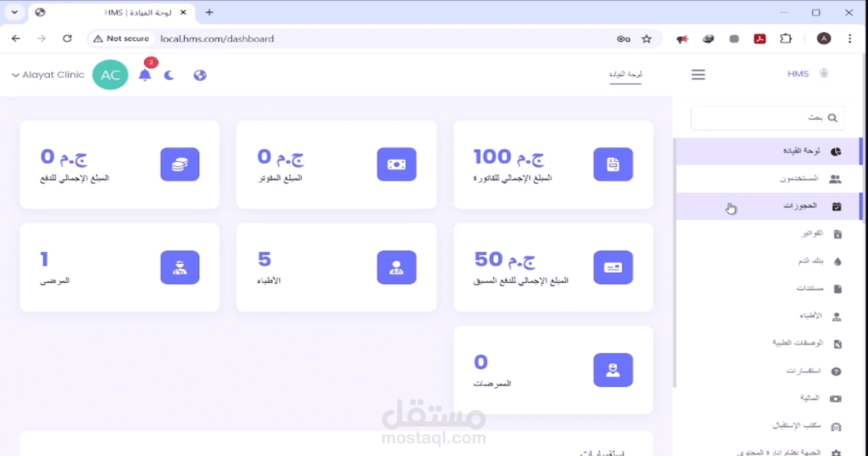Viewport: 868px width, 456px height.
Task: Click the doctor icon in الأطباء card
Action: [x=396, y=267]
